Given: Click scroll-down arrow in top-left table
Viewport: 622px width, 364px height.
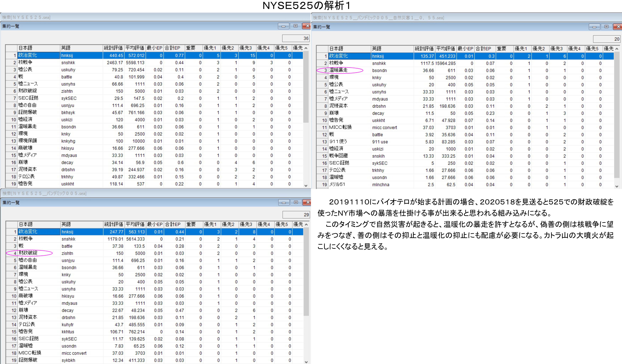Looking at the screenshot, I should point(306,186).
